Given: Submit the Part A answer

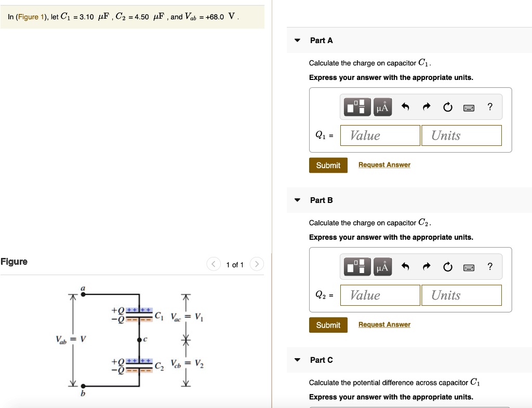Looking at the screenshot, I should [x=328, y=165].
